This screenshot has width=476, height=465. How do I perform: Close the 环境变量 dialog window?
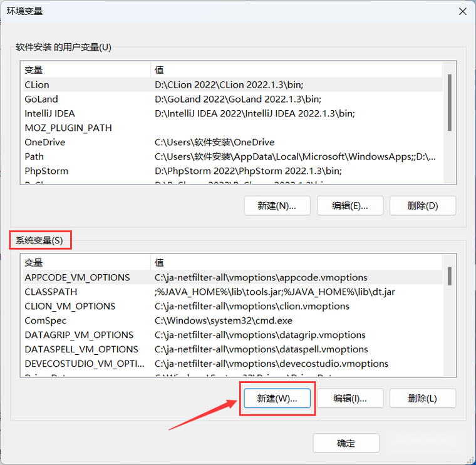(462, 11)
